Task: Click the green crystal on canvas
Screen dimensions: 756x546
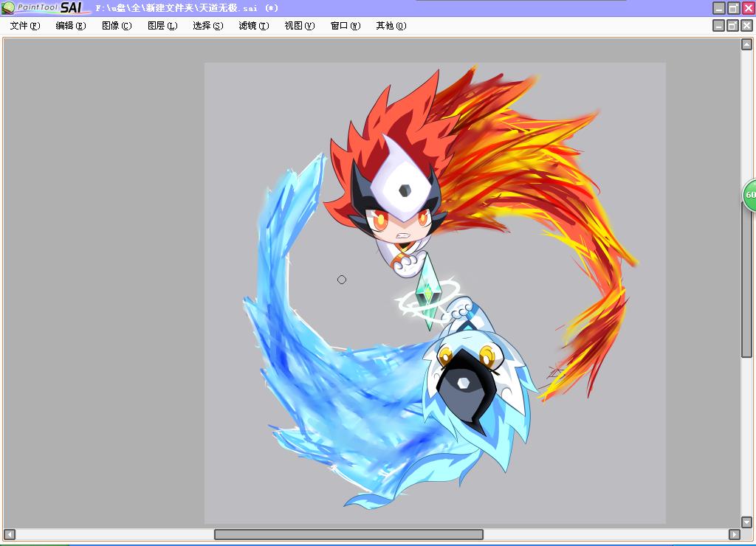Action: pos(428,291)
